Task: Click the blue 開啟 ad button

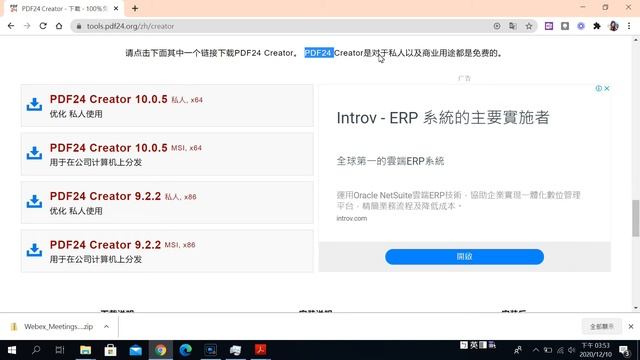Action: coord(464,257)
